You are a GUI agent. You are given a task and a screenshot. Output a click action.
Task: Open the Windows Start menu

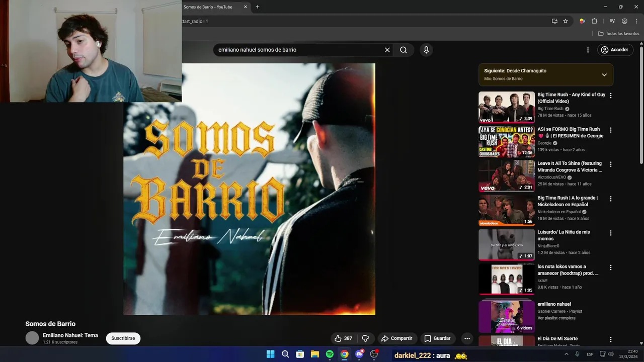270,354
